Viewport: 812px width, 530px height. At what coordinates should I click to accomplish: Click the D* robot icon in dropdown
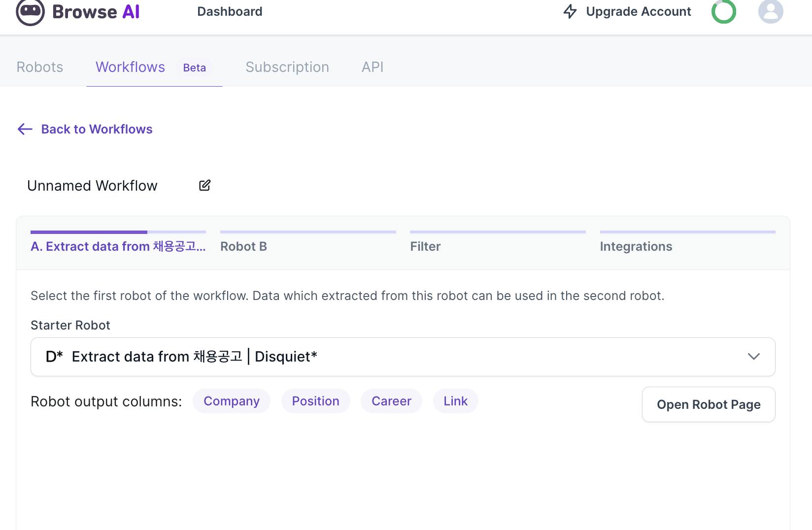[54, 356]
